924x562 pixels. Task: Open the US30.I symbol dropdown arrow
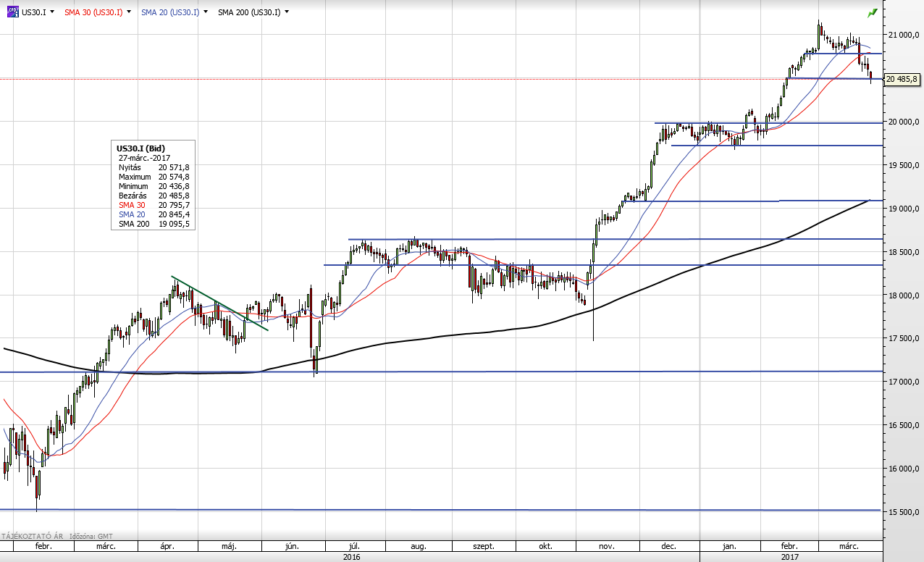coord(53,12)
